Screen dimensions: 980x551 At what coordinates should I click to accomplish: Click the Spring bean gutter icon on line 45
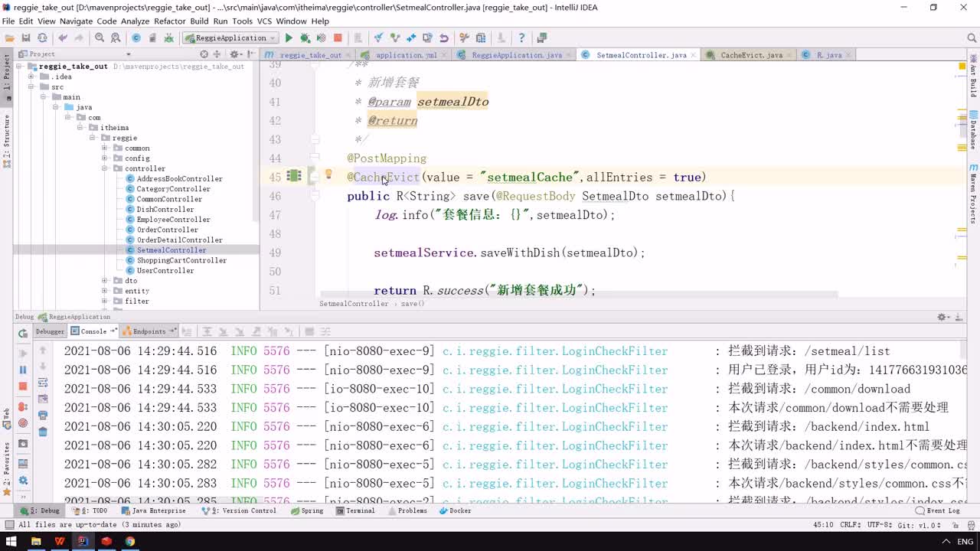point(293,176)
